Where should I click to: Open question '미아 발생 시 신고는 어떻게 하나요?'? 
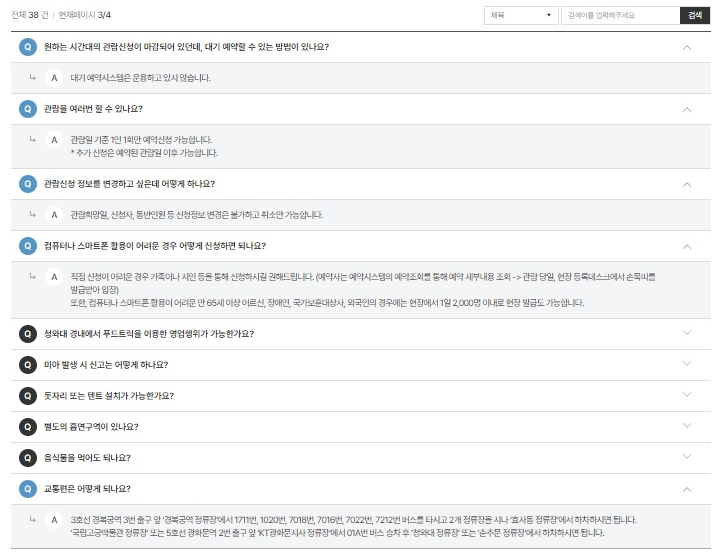(106, 365)
